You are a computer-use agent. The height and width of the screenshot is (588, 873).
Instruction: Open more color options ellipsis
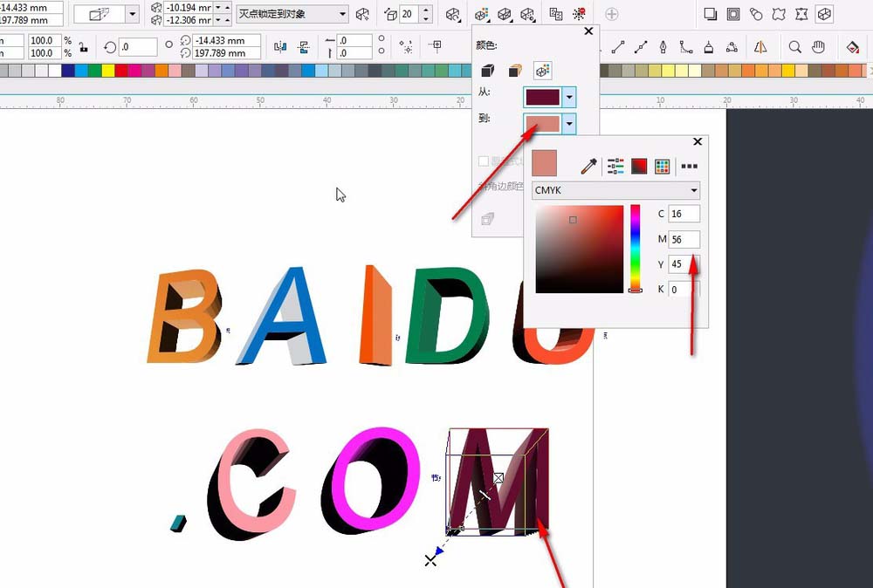tap(690, 166)
